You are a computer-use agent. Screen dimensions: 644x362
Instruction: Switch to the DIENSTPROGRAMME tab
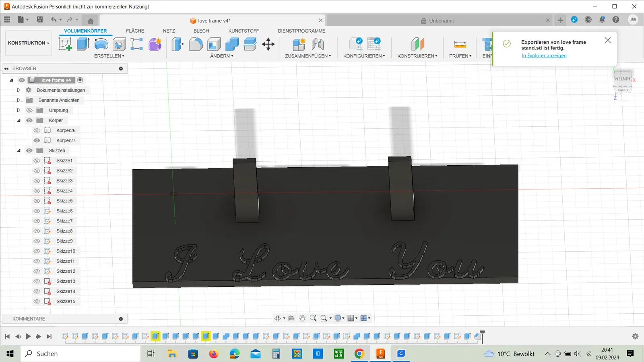point(301,31)
